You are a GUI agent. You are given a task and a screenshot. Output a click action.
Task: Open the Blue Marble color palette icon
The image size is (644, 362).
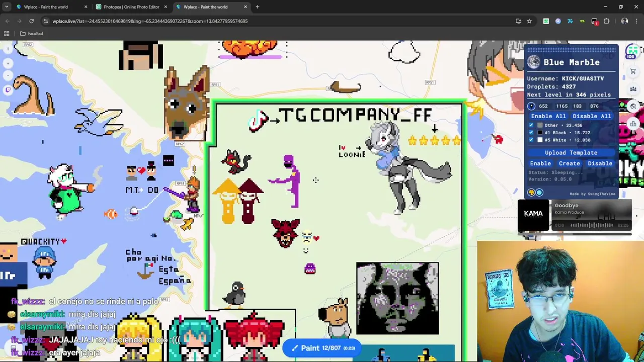click(531, 192)
